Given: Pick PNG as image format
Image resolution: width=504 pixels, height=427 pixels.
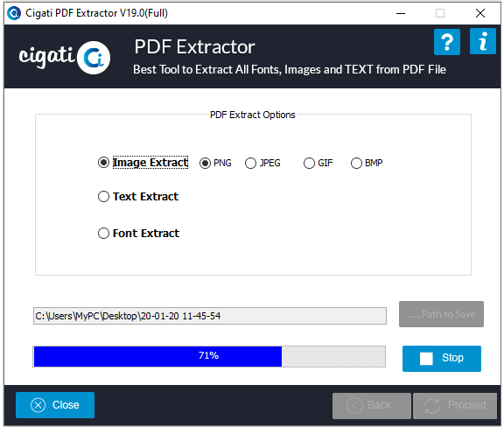Looking at the screenshot, I should pyautogui.click(x=205, y=163).
